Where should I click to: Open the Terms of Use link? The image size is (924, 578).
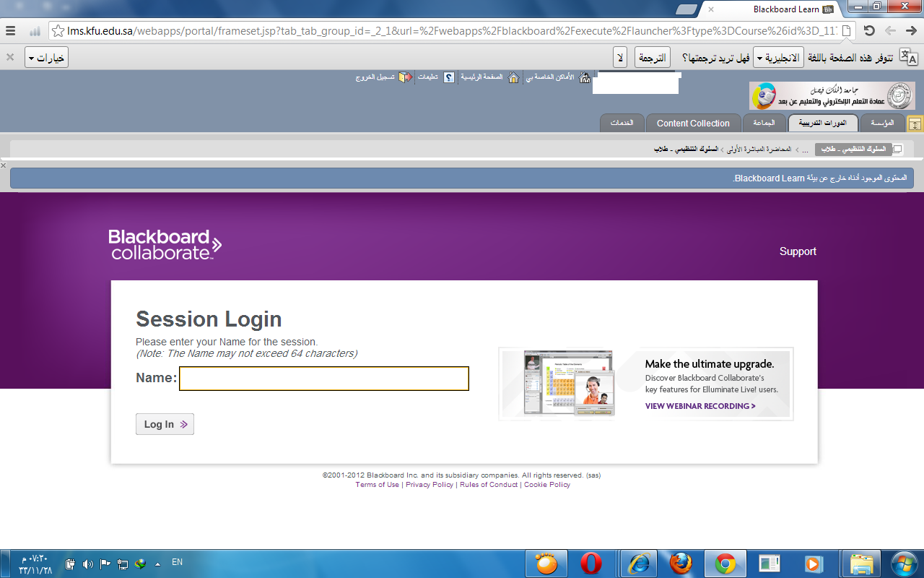(377, 485)
